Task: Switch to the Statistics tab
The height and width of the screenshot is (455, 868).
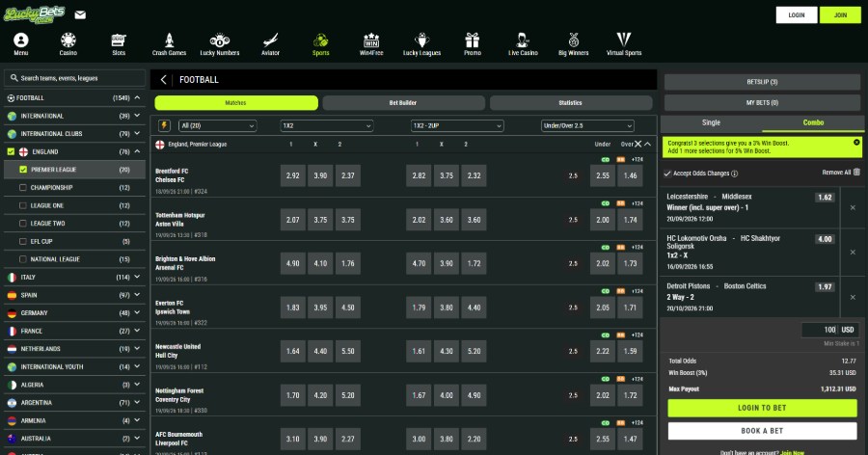Action: click(x=571, y=103)
